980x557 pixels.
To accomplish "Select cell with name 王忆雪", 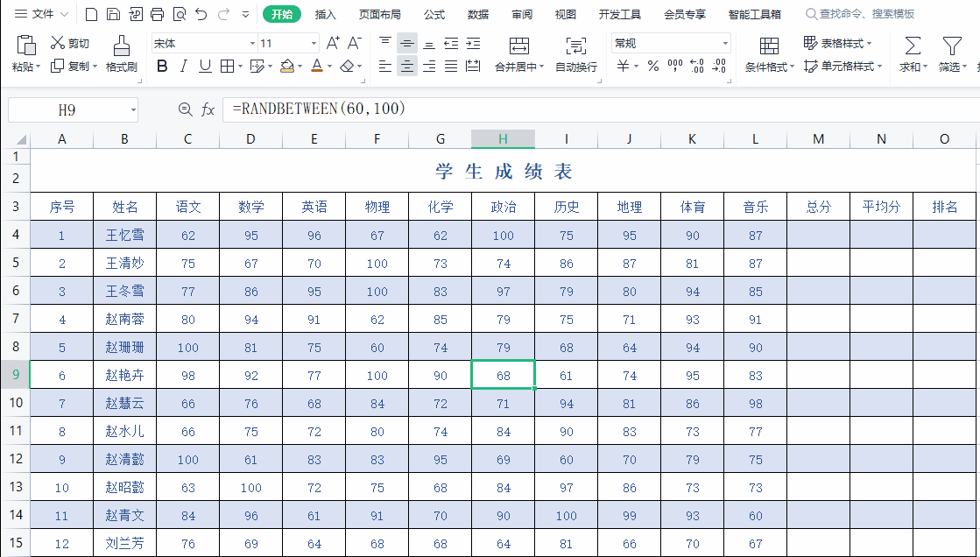I will pyautogui.click(x=124, y=235).
